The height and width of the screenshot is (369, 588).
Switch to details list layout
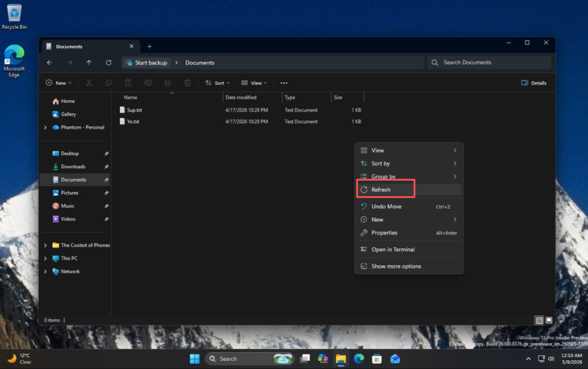click(x=539, y=320)
